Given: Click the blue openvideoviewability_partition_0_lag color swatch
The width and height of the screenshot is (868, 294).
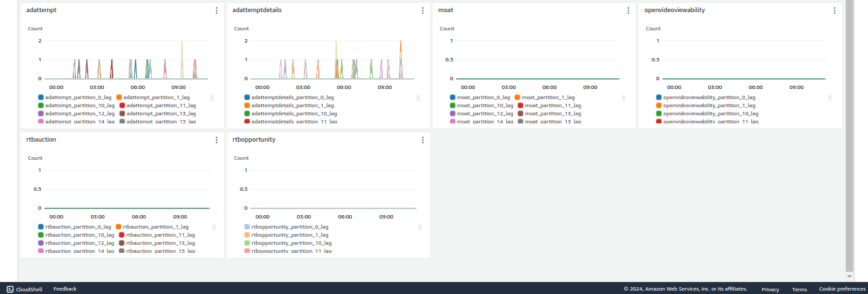Looking at the screenshot, I should (659, 97).
